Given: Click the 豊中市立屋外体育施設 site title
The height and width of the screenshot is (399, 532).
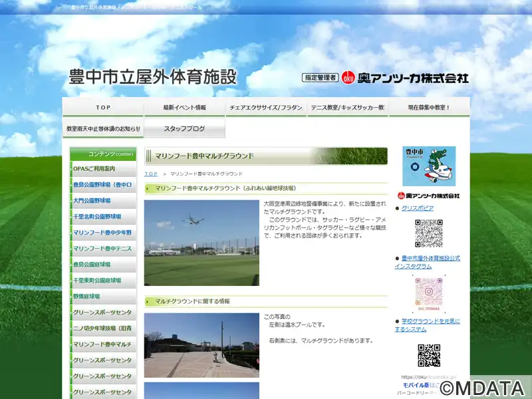Looking at the screenshot, I should click(x=153, y=76).
